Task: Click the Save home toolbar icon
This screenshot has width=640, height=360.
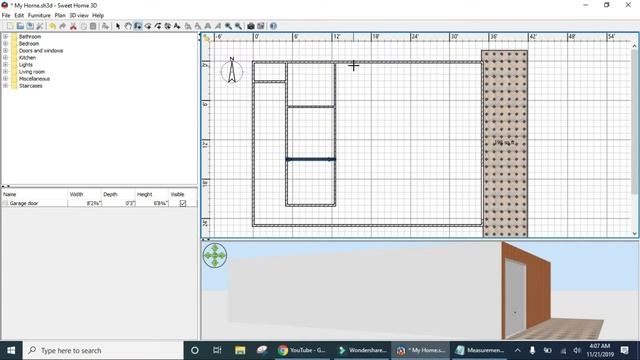Action: click(30, 26)
